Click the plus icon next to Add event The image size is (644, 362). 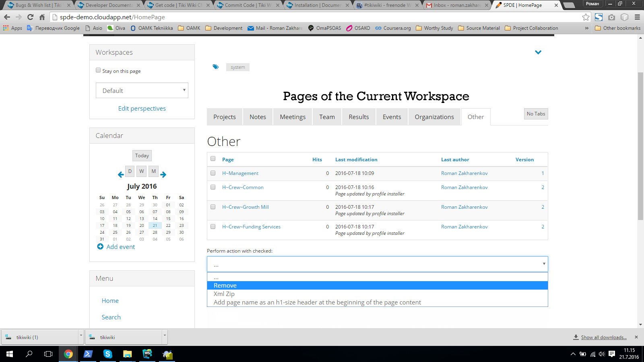(100, 246)
